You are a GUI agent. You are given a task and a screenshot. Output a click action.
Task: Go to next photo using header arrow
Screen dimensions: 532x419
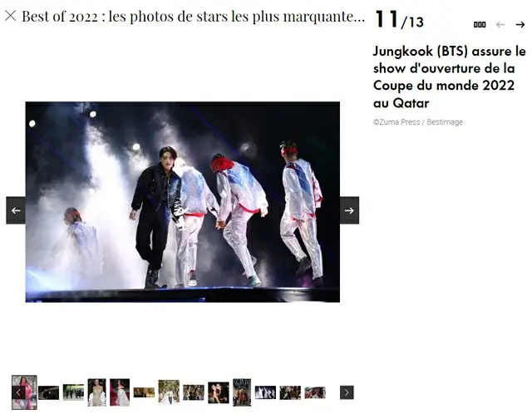[x=520, y=24]
